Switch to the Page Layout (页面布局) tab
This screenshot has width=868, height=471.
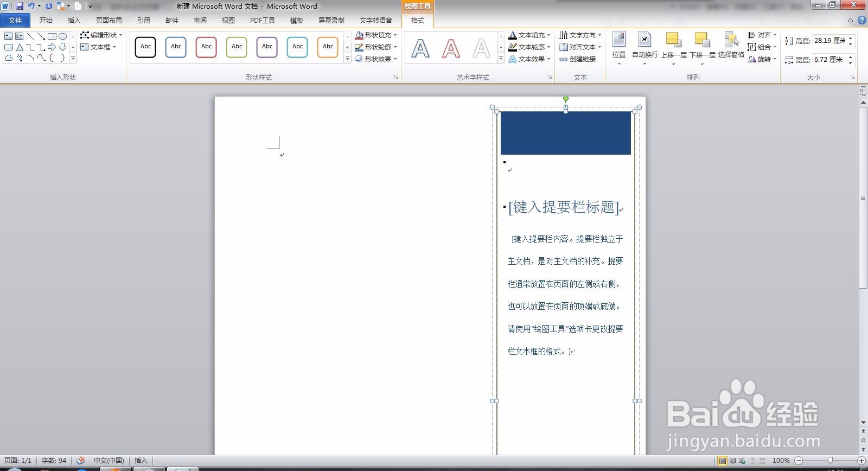pos(108,21)
